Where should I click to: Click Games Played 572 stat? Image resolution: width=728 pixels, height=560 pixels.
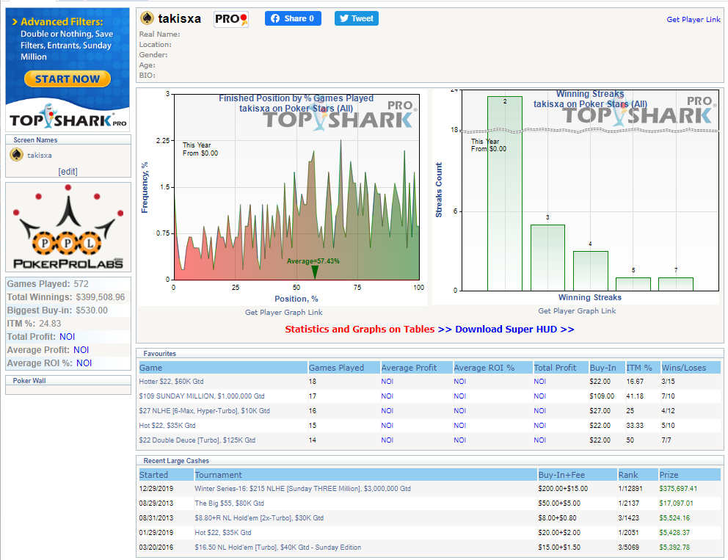coord(48,284)
